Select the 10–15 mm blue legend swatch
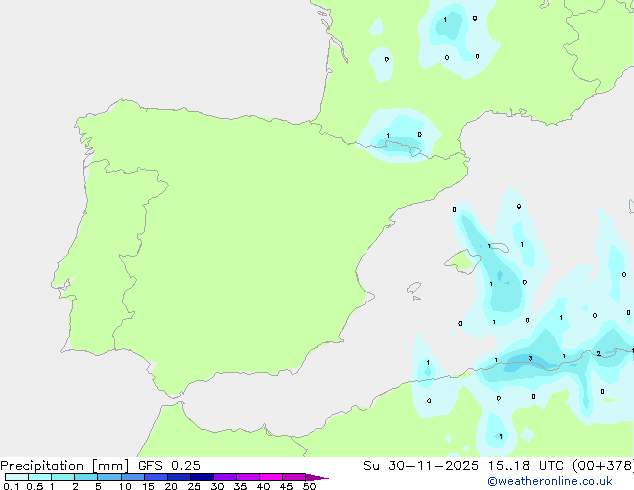634x490 pixels. 133,477
